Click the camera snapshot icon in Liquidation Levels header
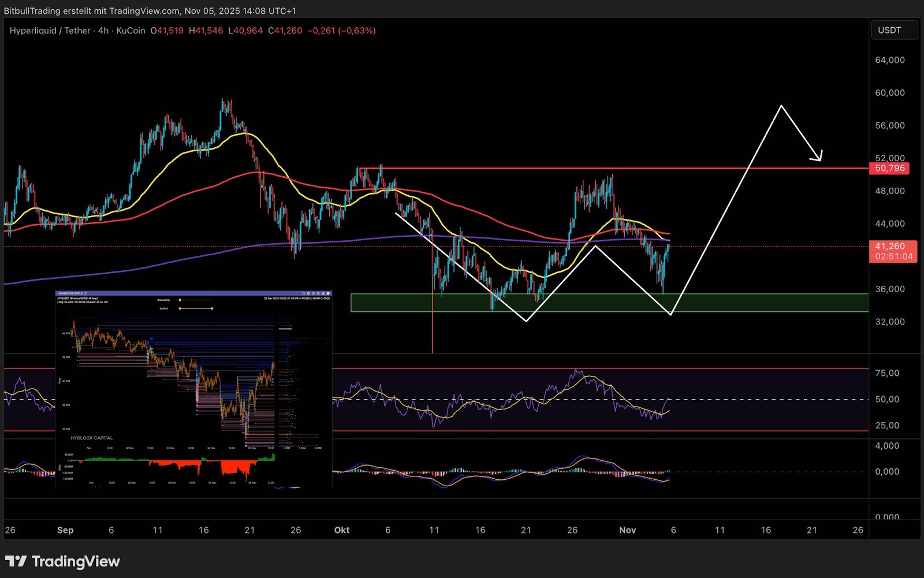 [x=308, y=293]
